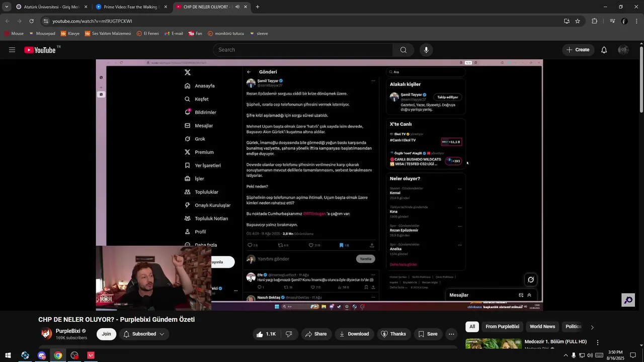The height and width of the screenshot is (362, 644).
Task: Open taskbar volume speaker icon
Action: pos(590,355)
